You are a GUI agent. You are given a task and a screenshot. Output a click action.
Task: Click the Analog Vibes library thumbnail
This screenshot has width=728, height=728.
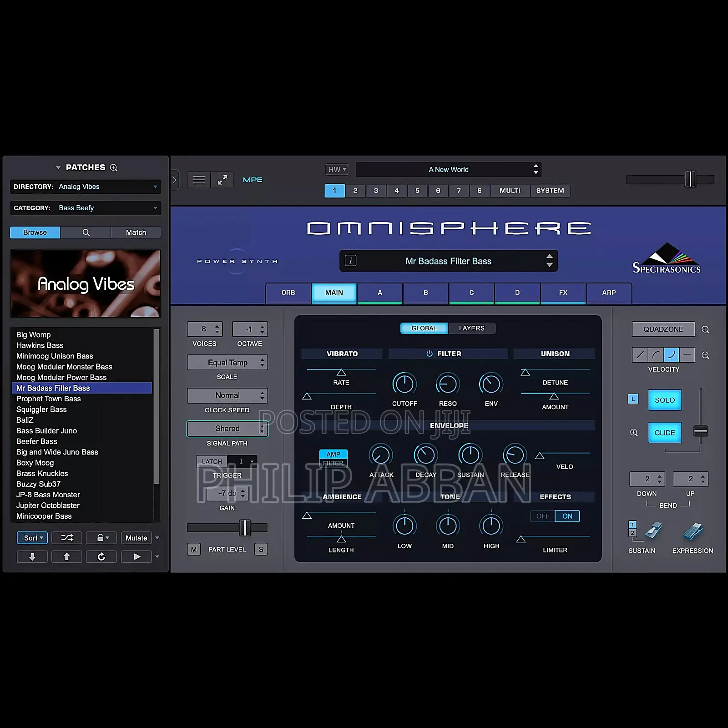86,283
